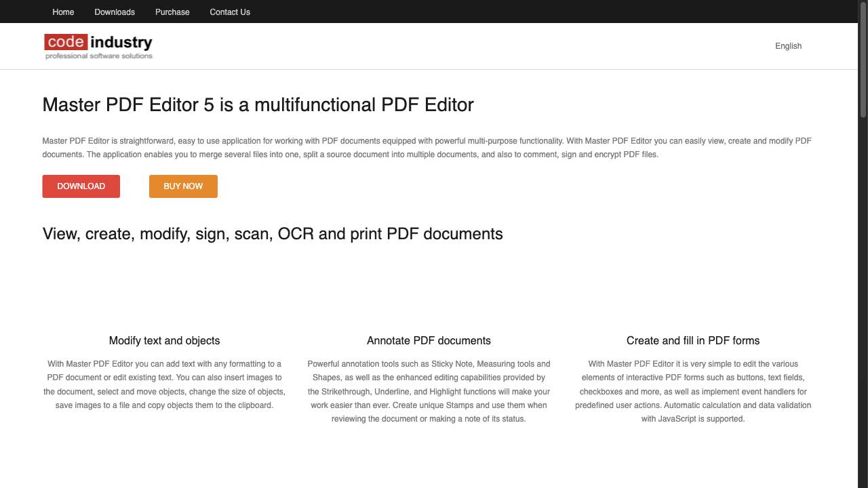The image size is (868, 488).
Task: Click the Code Industry logo
Action: point(99,47)
